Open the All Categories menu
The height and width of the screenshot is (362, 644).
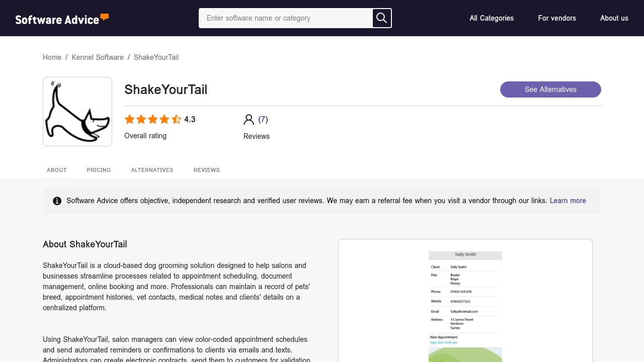point(492,18)
